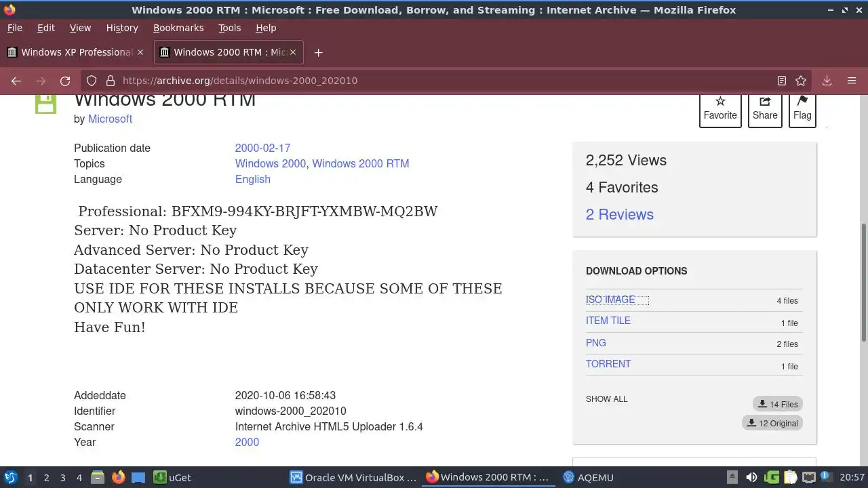Go back to previous page
Viewport: 868px width, 488px height.
click(16, 81)
